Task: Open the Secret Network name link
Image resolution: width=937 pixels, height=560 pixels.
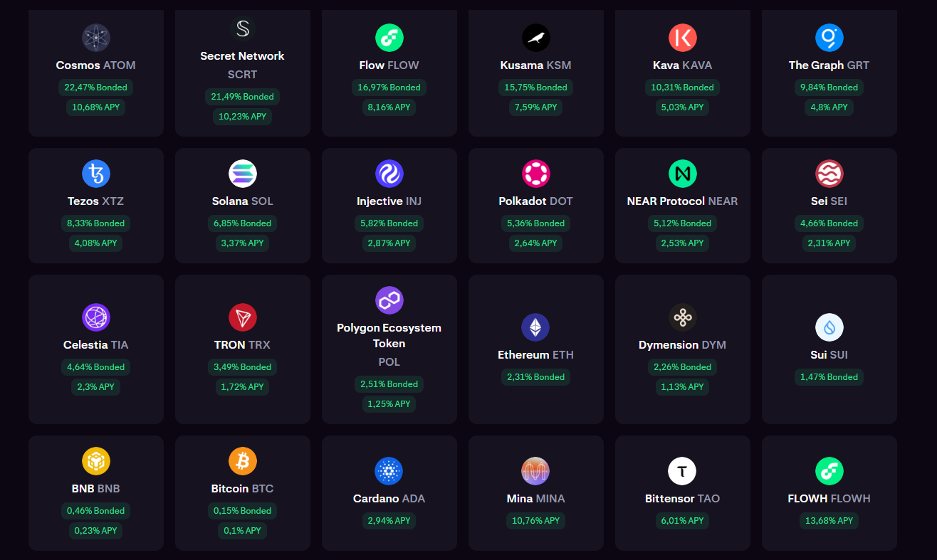Action: (242, 56)
